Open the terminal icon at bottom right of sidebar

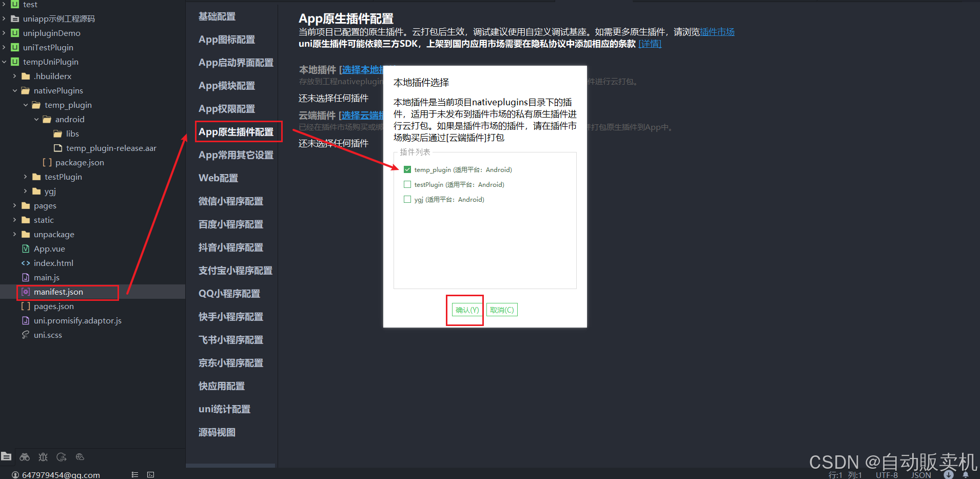point(150,474)
